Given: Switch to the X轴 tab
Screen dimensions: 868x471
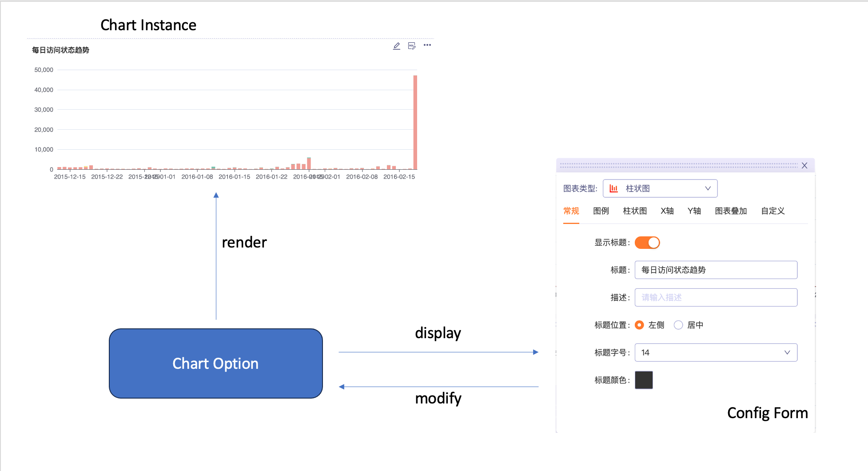Looking at the screenshot, I should (x=667, y=211).
